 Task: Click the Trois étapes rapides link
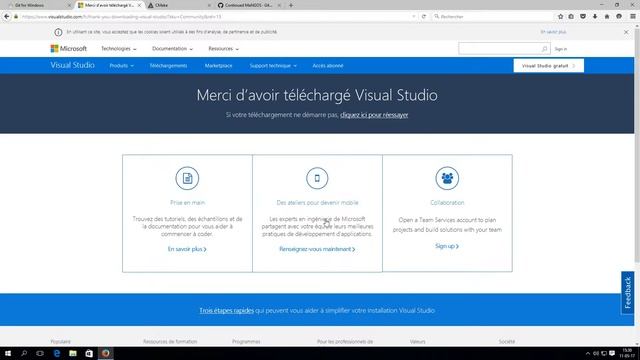227,311
